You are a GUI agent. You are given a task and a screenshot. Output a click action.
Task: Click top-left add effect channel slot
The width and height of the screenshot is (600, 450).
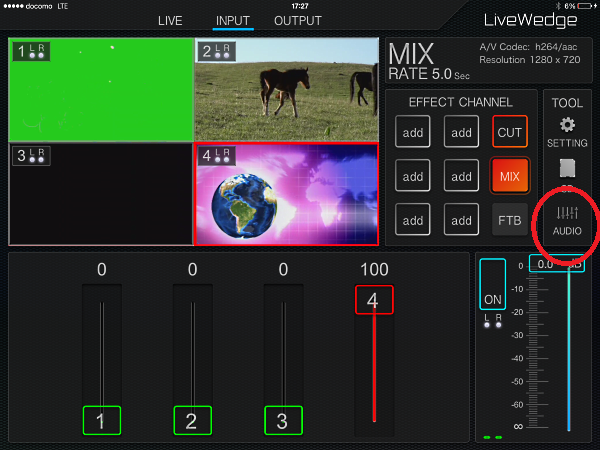(x=413, y=132)
